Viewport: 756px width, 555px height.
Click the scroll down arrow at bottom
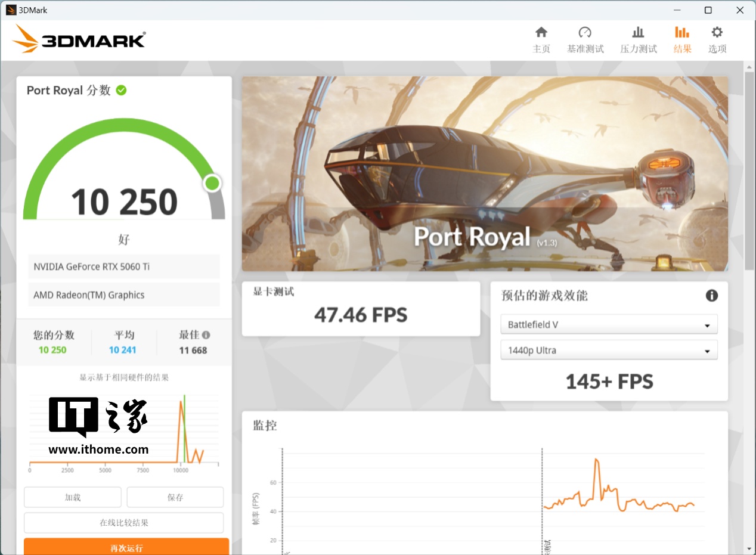tap(750, 548)
